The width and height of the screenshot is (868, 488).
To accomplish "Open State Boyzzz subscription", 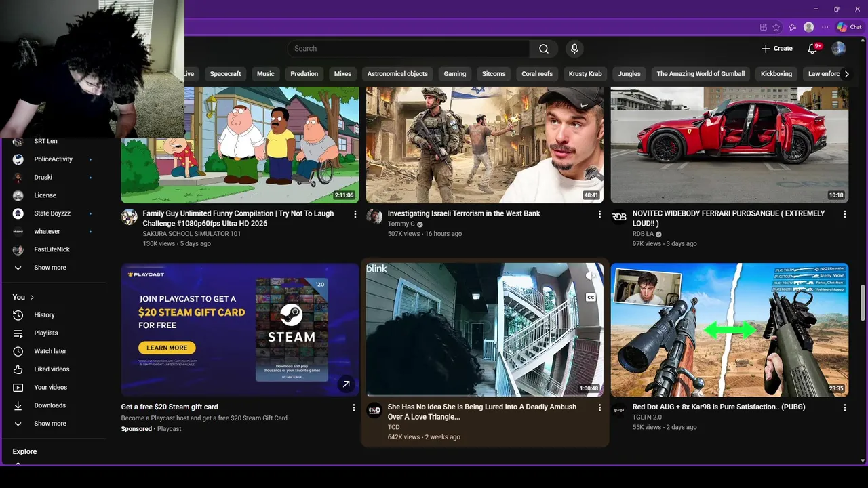I will (52, 213).
